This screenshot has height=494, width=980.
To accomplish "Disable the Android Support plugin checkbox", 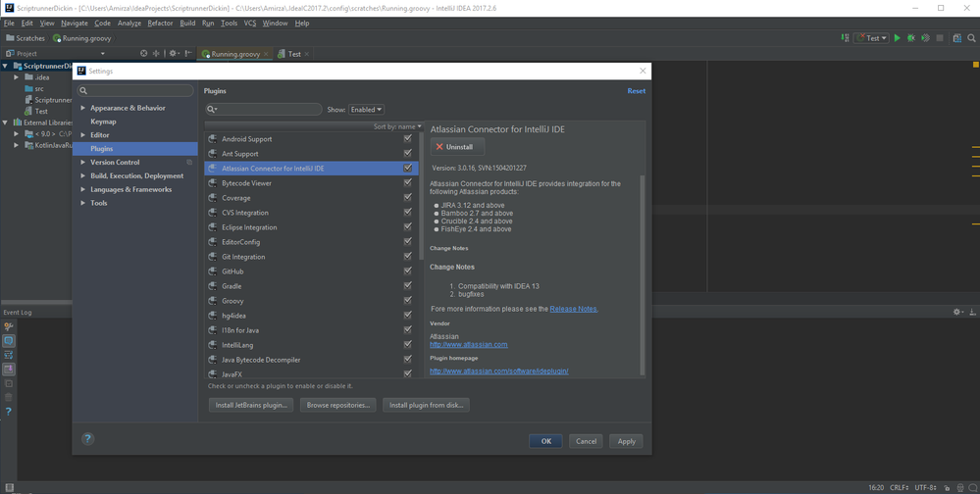I will (x=407, y=139).
